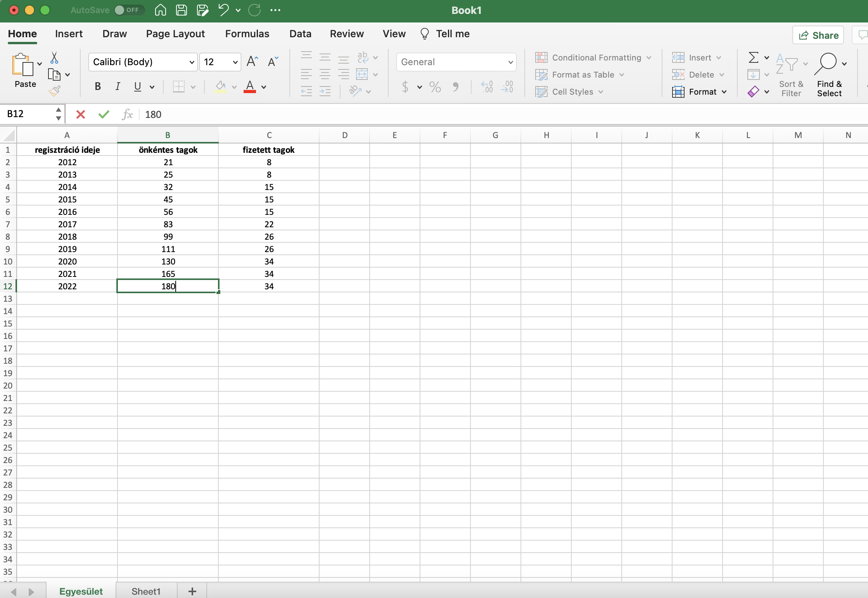Image resolution: width=868 pixels, height=598 pixels.
Task: Click the Save icon in the title bar
Action: point(181,10)
